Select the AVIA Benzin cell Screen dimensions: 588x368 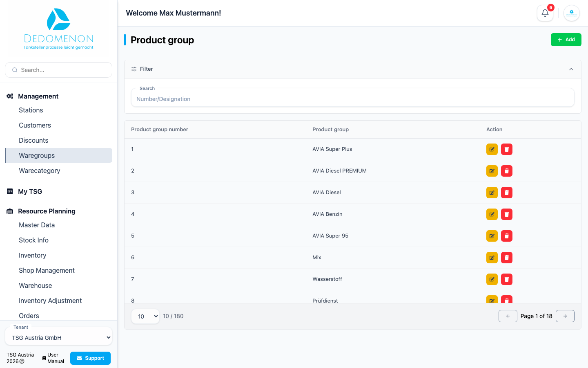coord(327,214)
